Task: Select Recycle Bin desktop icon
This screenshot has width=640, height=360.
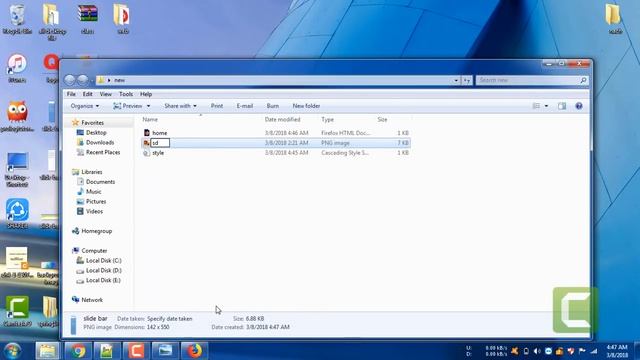Action: 17,19
